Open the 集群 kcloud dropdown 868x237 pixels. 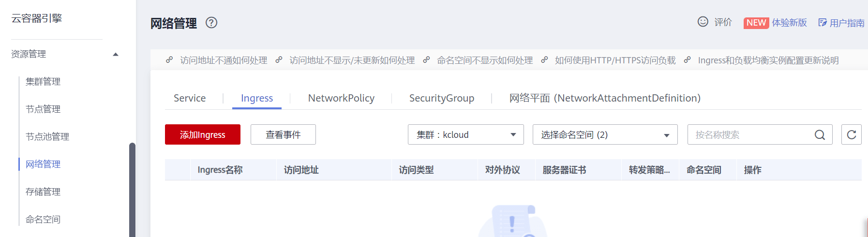pos(466,134)
